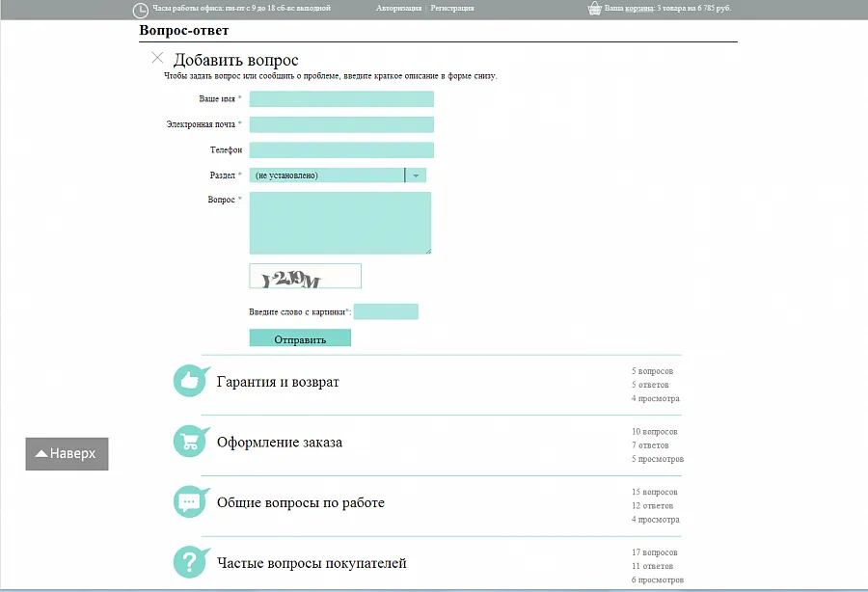Click the office hours clock icon
The width and height of the screenshot is (868, 592).
(x=141, y=10)
